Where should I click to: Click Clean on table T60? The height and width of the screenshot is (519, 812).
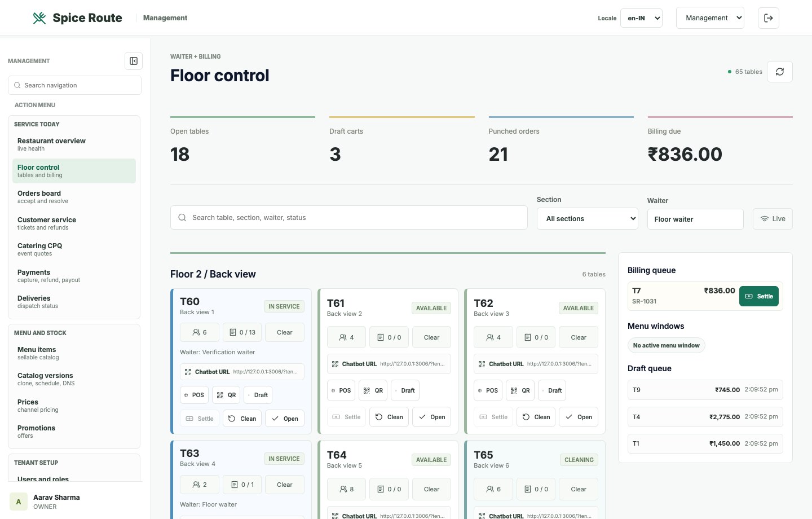[x=242, y=419]
